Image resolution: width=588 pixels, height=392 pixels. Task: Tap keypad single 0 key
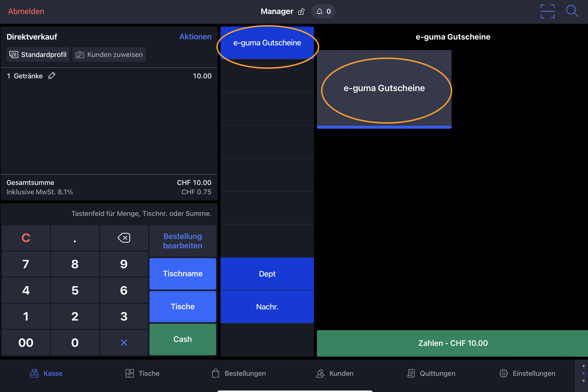75,342
